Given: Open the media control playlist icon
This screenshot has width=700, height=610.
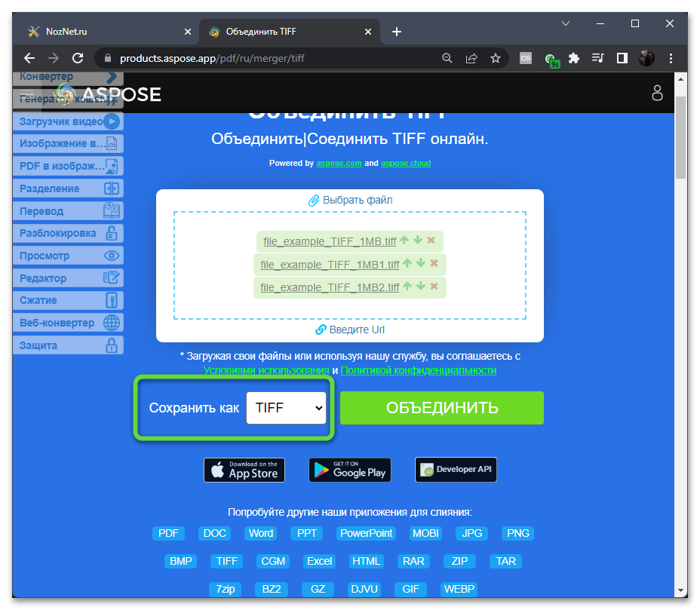Looking at the screenshot, I should pos(597,58).
